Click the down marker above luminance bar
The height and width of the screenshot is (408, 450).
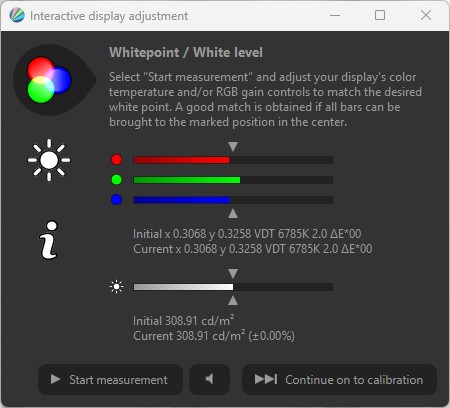point(233,273)
